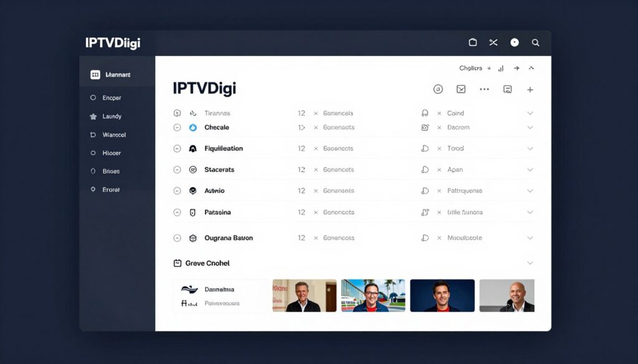The height and width of the screenshot is (364, 638).
Task: Click the search icon in the top bar
Action: [535, 42]
